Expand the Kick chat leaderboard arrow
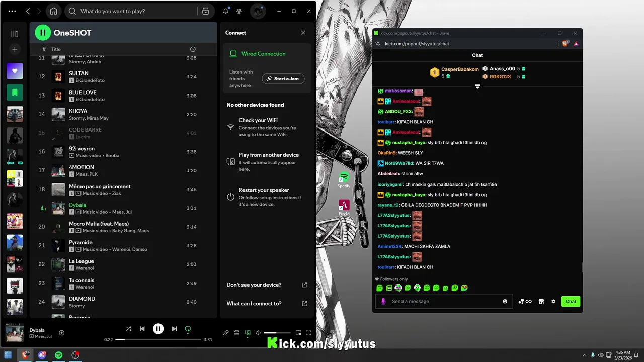The height and width of the screenshot is (362, 644). [x=477, y=86]
